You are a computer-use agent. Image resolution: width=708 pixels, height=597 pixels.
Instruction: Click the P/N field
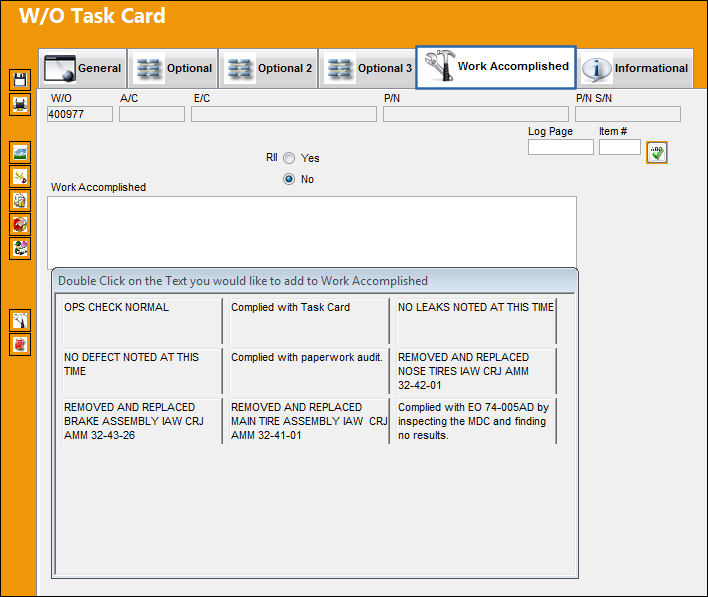tap(476, 114)
